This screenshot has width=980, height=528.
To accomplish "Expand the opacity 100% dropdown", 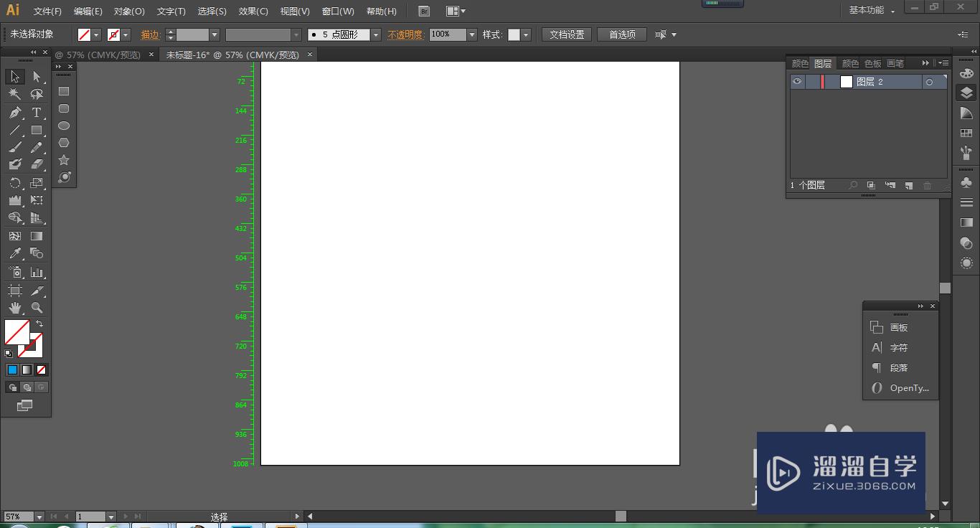I will pos(471,34).
